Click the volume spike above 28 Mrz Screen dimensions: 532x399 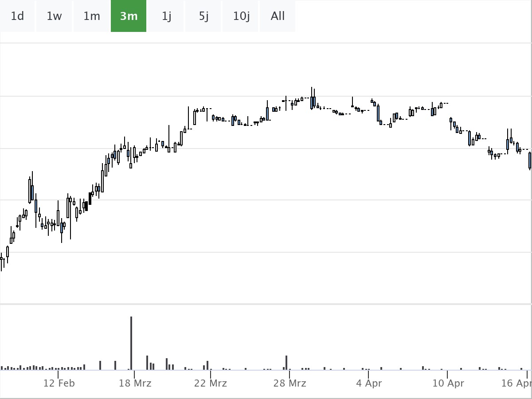(286, 362)
